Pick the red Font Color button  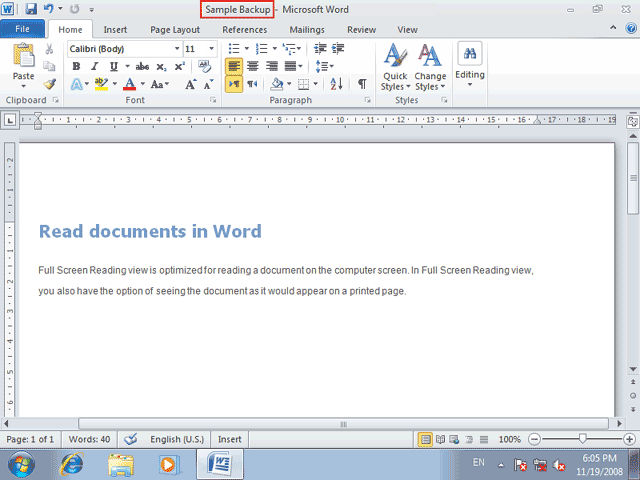(130, 84)
